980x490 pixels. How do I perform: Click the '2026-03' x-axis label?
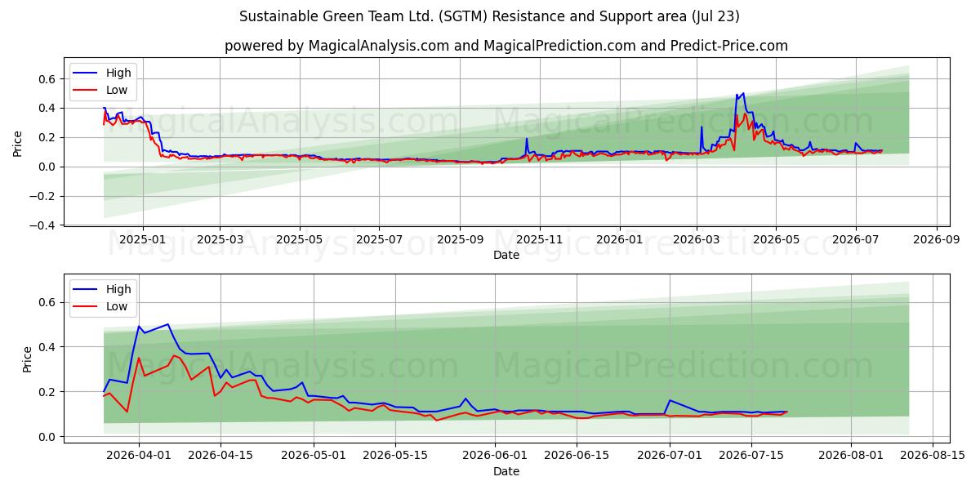(x=697, y=240)
